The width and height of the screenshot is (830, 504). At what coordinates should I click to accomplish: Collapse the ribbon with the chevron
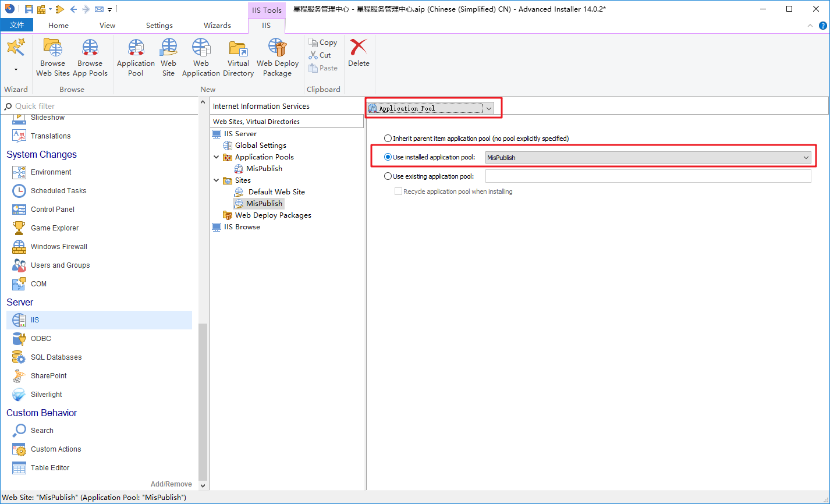810,26
